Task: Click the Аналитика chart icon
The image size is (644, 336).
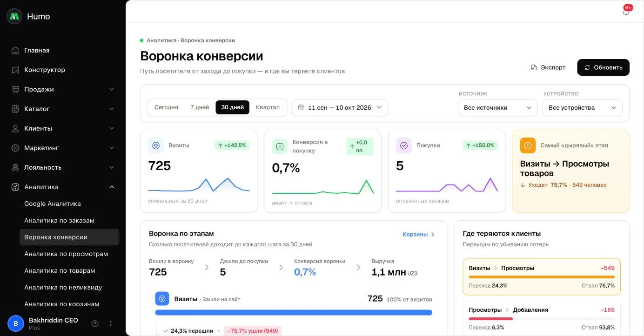Action: point(15,187)
